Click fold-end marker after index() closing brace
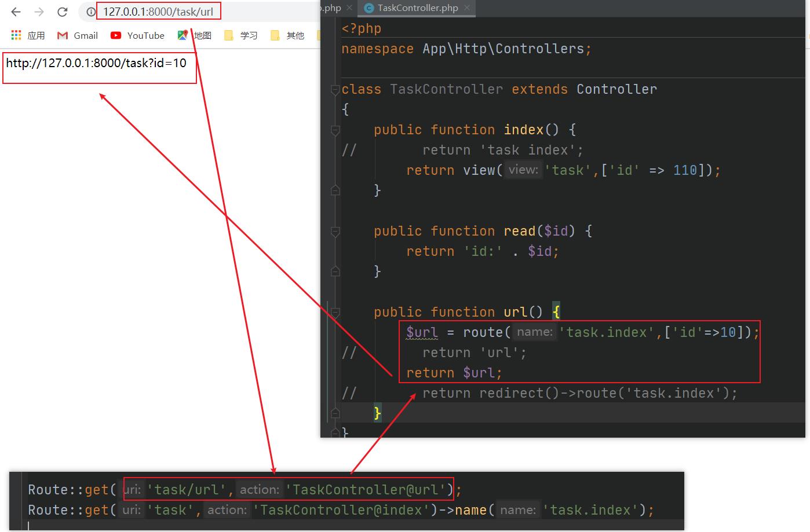 pos(335,190)
